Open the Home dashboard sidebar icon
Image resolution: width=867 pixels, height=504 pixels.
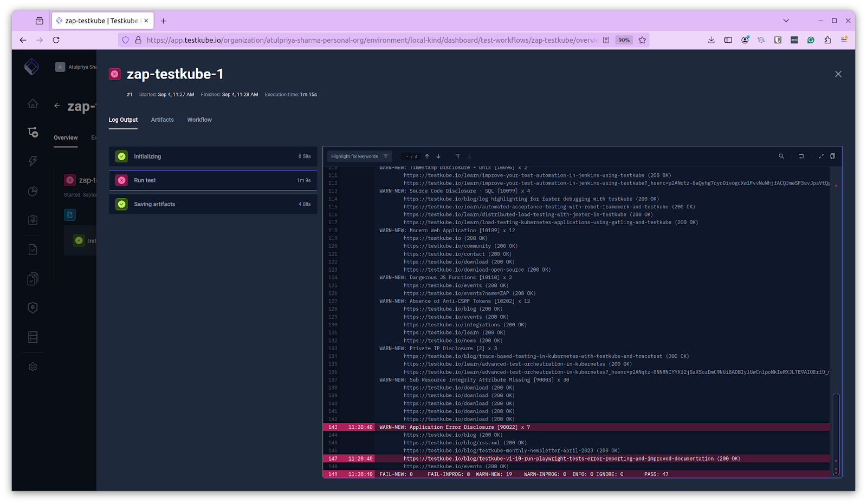click(33, 103)
